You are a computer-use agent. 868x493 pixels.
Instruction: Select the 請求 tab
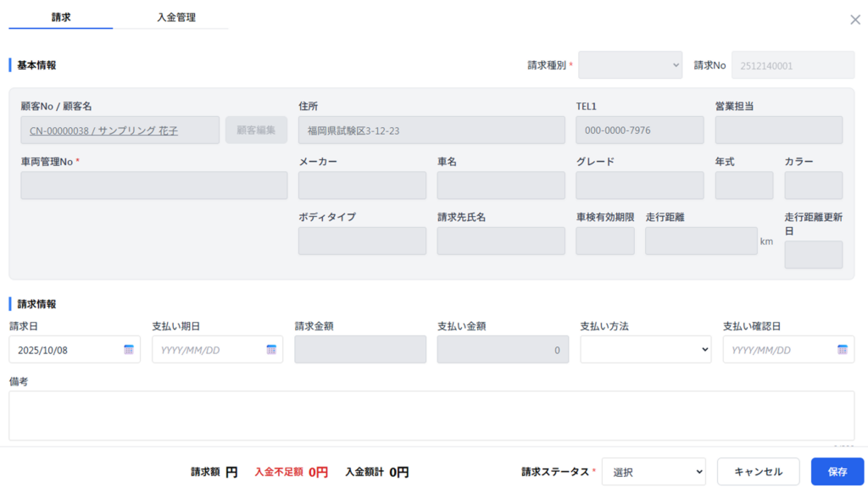pyautogui.click(x=61, y=17)
